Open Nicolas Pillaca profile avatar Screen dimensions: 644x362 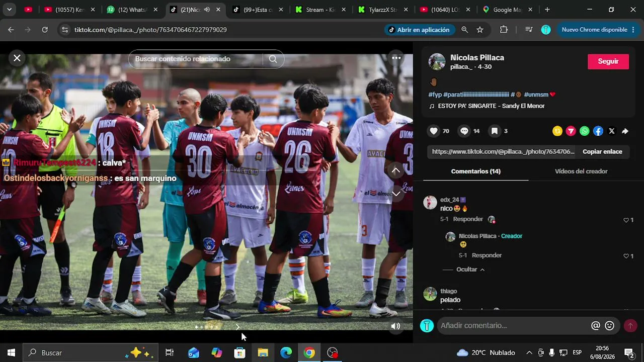(x=437, y=62)
